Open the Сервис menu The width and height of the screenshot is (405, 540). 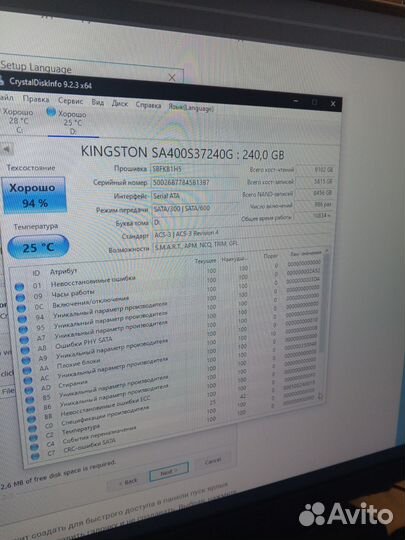point(71,101)
